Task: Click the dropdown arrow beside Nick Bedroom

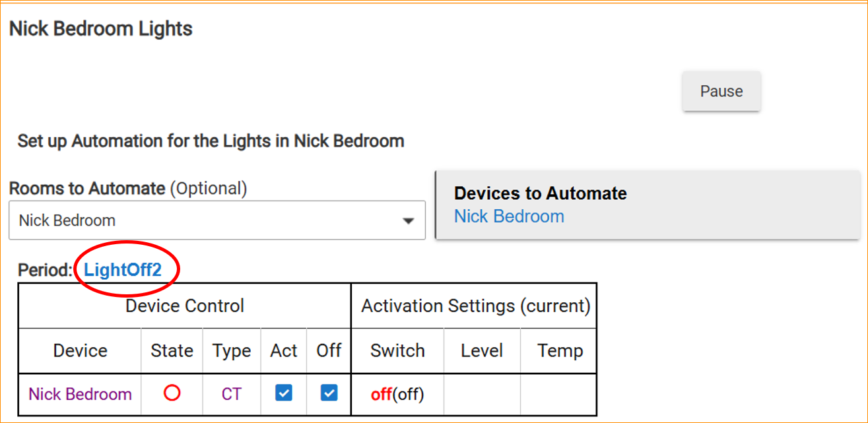Action: 409,221
